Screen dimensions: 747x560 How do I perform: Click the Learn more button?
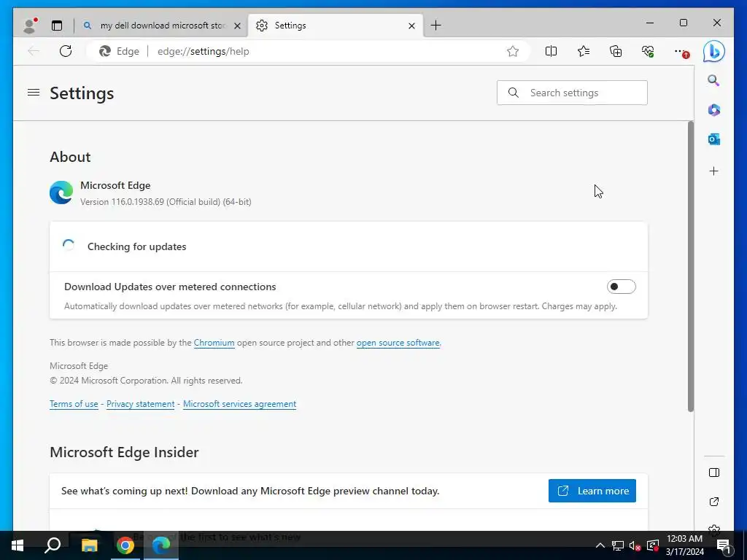(x=592, y=491)
